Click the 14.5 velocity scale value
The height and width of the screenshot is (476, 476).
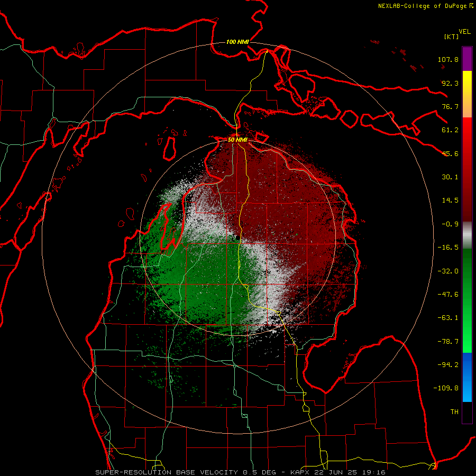pos(450,200)
